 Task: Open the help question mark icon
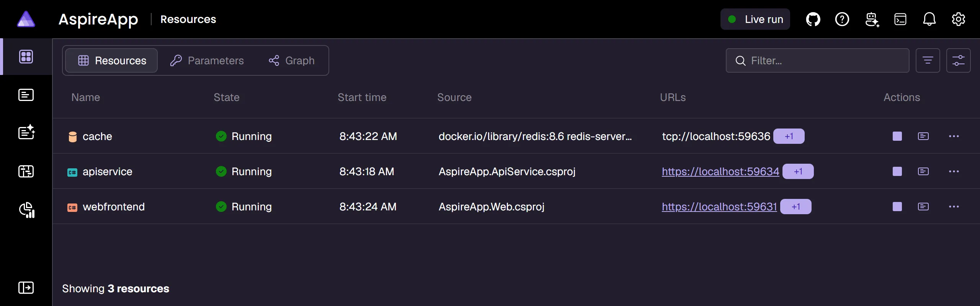click(x=842, y=19)
